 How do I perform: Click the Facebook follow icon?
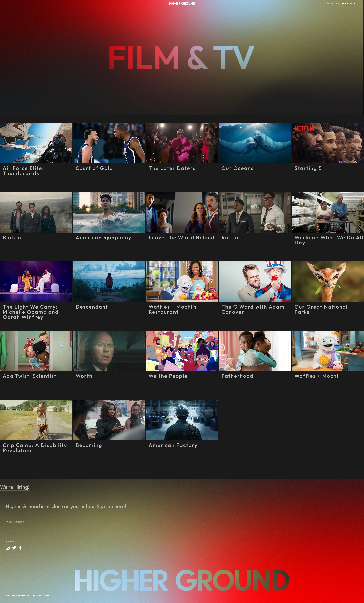pos(20,548)
